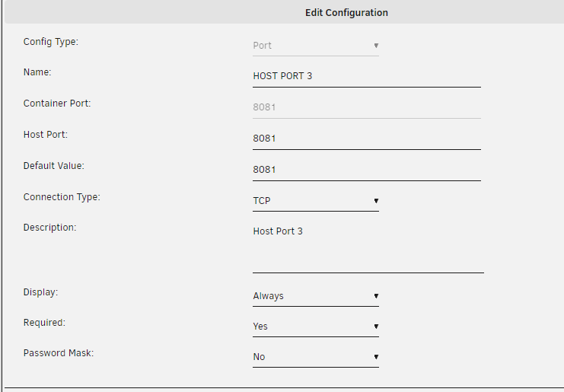Open the Connection Type dropdown showing TCP
The height and width of the screenshot is (392, 564).
(x=316, y=201)
